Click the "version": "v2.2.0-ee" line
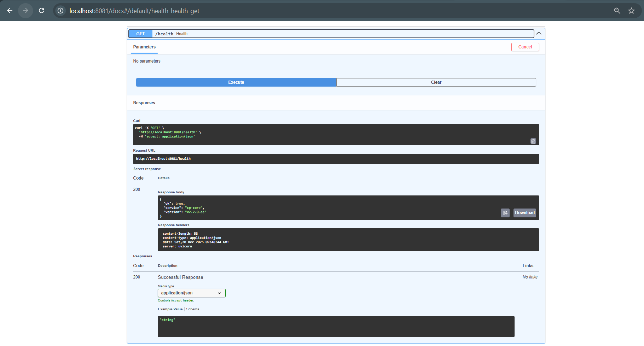The image size is (644, 346). 185,212
